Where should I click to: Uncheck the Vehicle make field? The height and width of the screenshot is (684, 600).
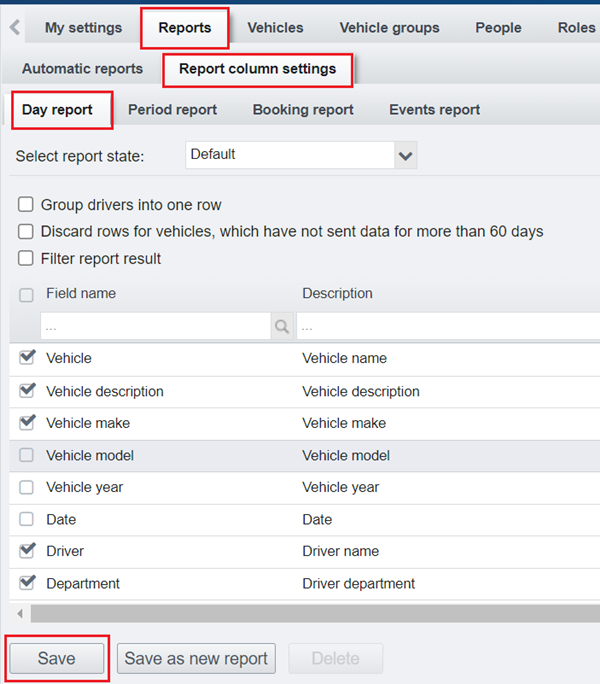coord(27,423)
